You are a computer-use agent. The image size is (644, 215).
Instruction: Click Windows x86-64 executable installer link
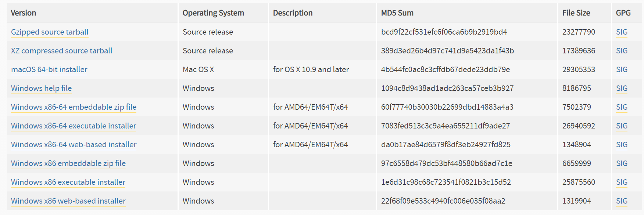tap(74, 126)
